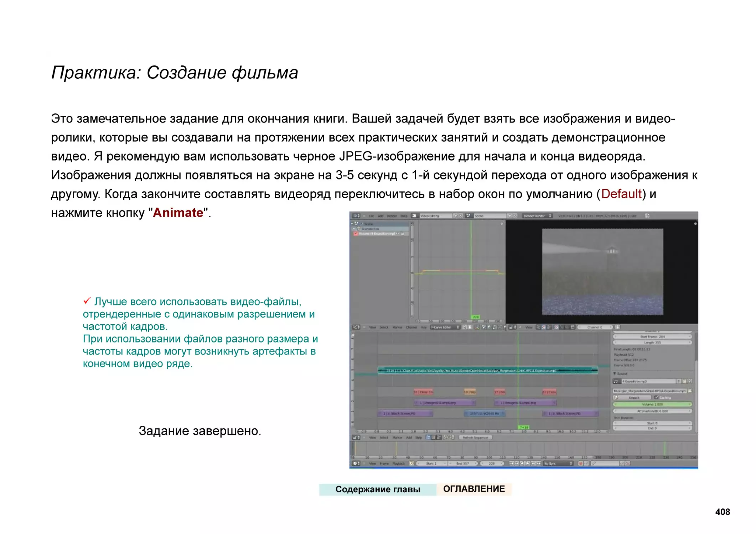The image size is (756, 534).
Task: Collapse the Sound panel in strip properties
Action: (615, 374)
